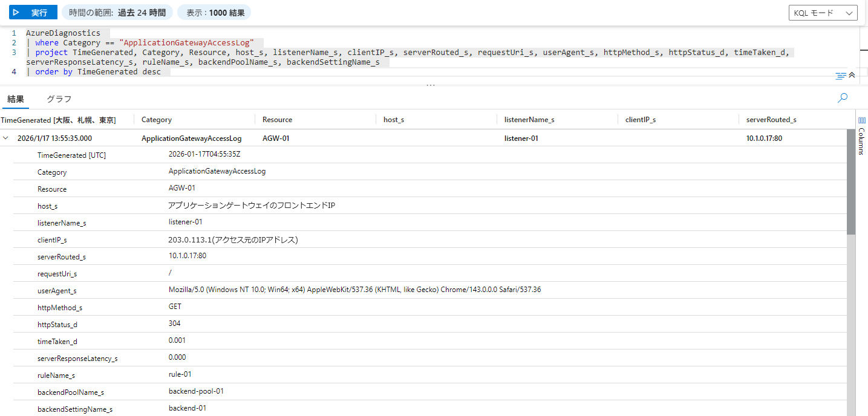Click the splitter handle between editor and results
Viewport: 868px width, 416px height.
point(431,85)
